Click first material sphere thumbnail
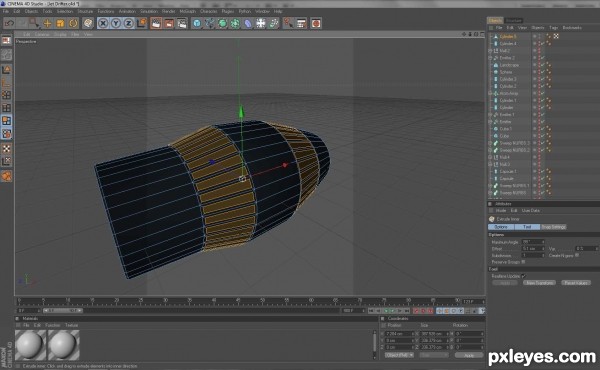 coord(31,345)
